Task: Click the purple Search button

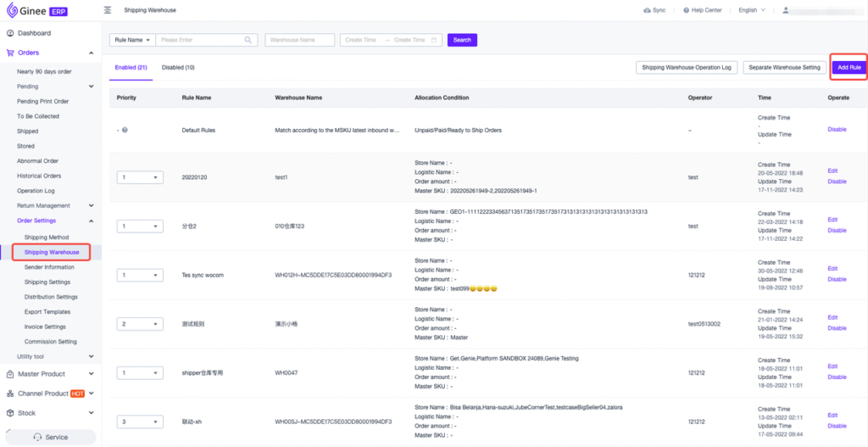Action: tap(462, 40)
